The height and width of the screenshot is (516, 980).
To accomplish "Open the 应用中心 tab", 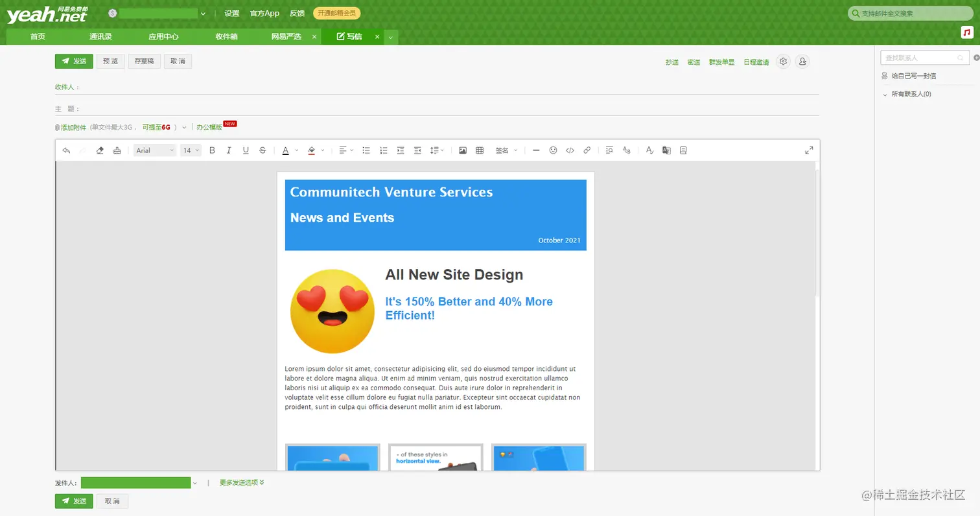I will pos(163,37).
